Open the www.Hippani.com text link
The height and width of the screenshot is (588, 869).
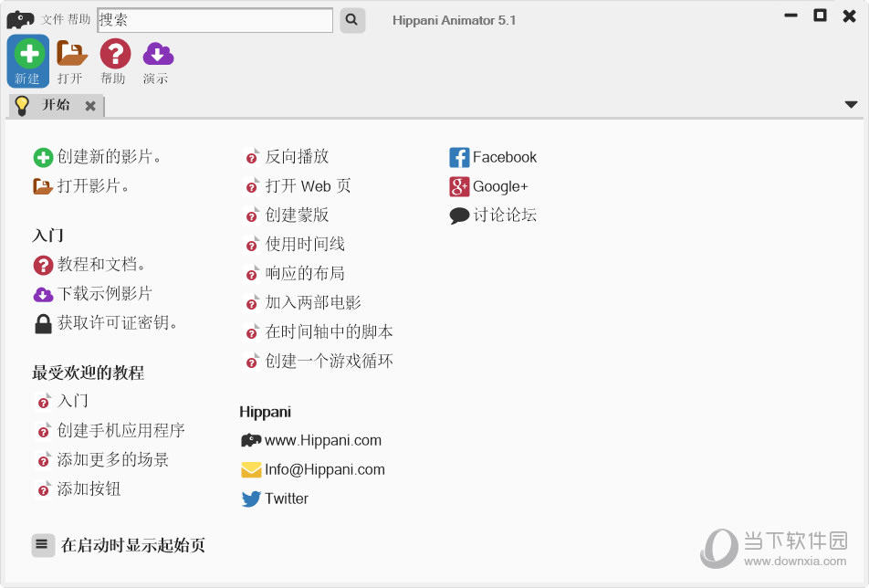click(323, 441)
